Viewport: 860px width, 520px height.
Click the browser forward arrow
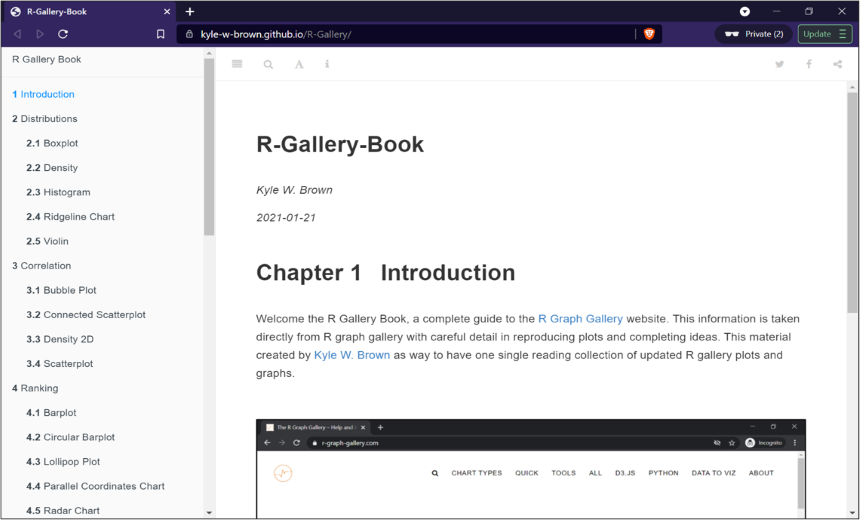click(40, 34)
